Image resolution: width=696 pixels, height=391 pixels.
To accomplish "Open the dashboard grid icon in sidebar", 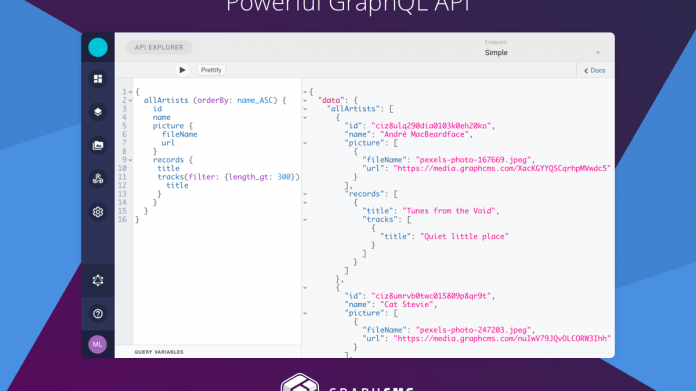I will [98, 79].
